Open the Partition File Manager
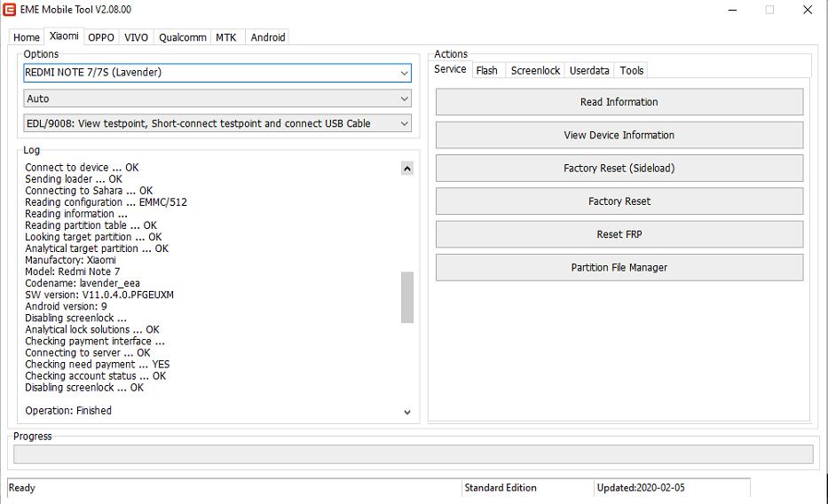Screen dimensions: 828x504 619,268
